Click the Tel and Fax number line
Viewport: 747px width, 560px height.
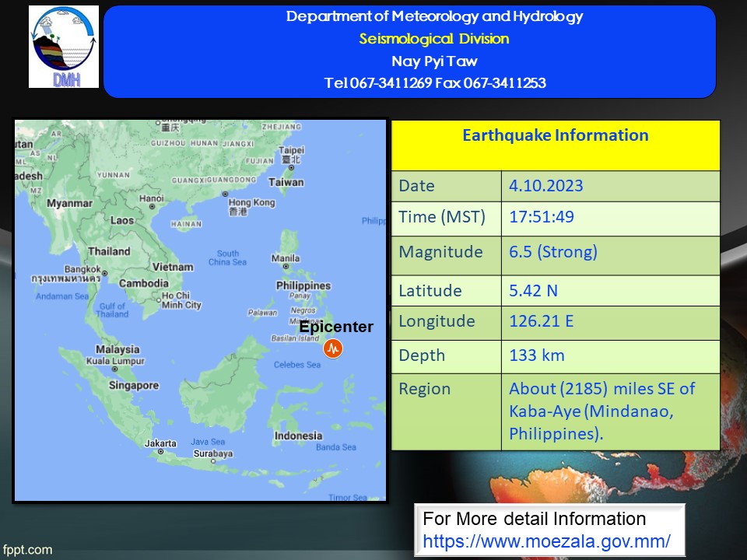435,83
